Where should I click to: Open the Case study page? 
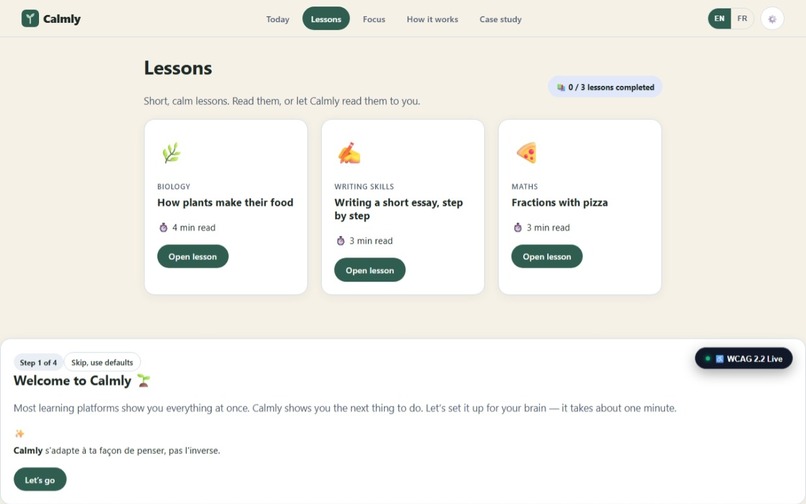[x=500, y=19]
